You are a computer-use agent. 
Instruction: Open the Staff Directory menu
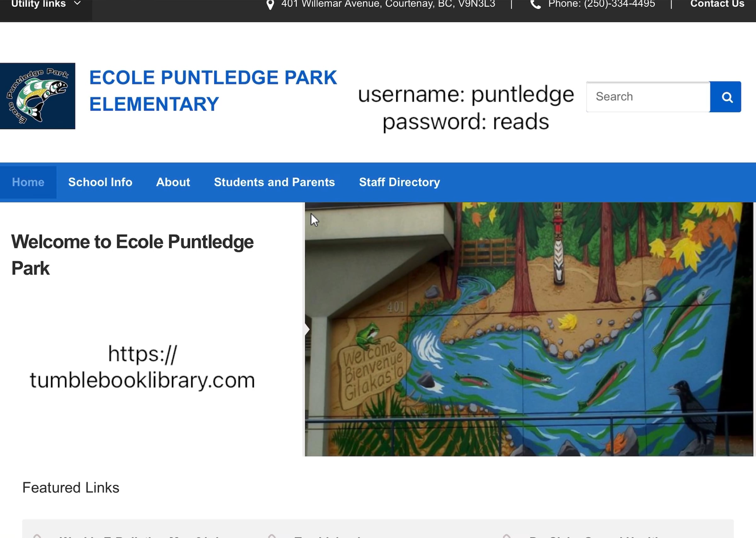[x=399, y=182]
